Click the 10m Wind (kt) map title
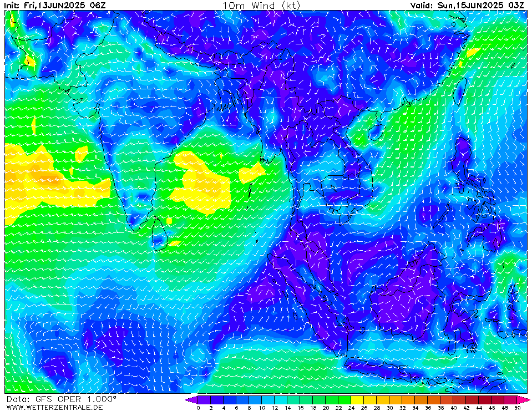This screenshot has width=532, height=411. [x=261, y=5]
